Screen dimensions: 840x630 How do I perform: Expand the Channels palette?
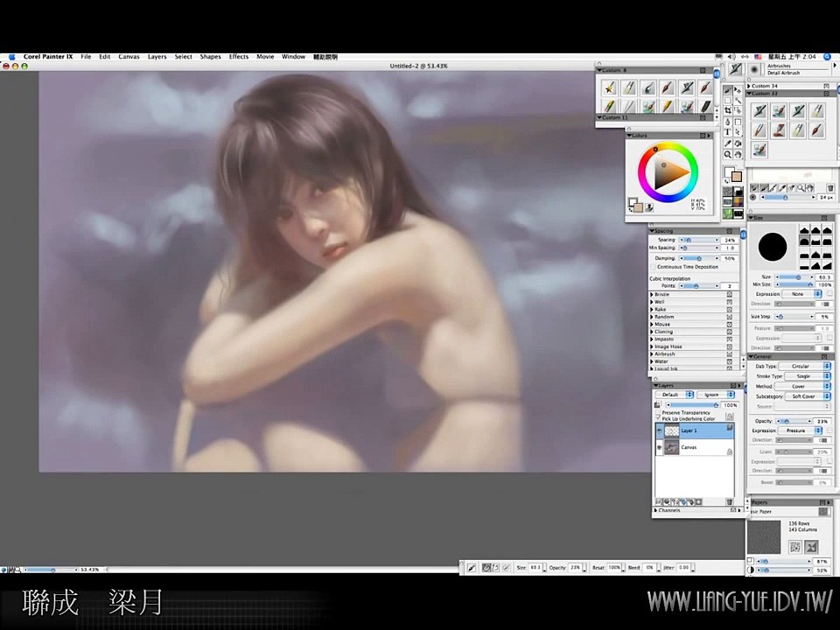click(655, 510)
